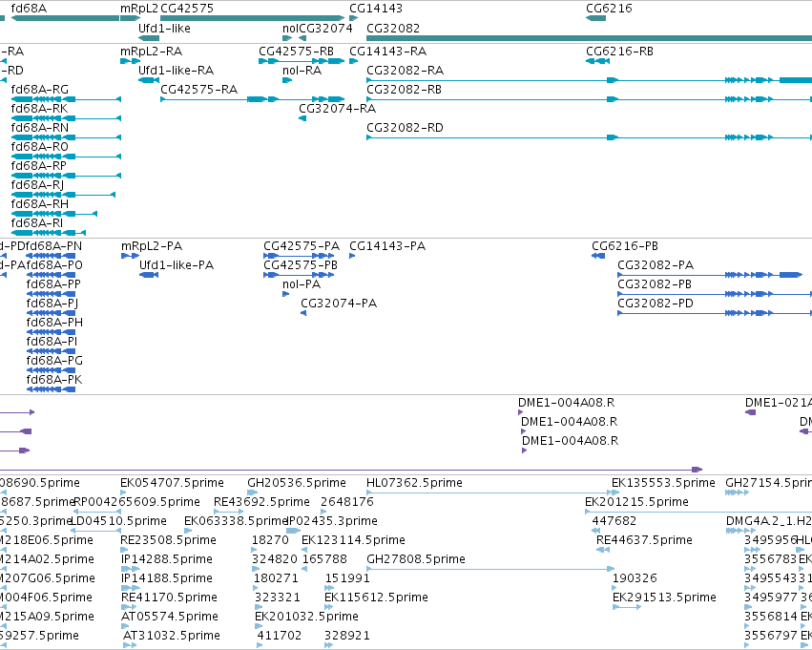Select protein CG42575-PB
The height and width of the screenshot is (650, 812).
(299, 275)
